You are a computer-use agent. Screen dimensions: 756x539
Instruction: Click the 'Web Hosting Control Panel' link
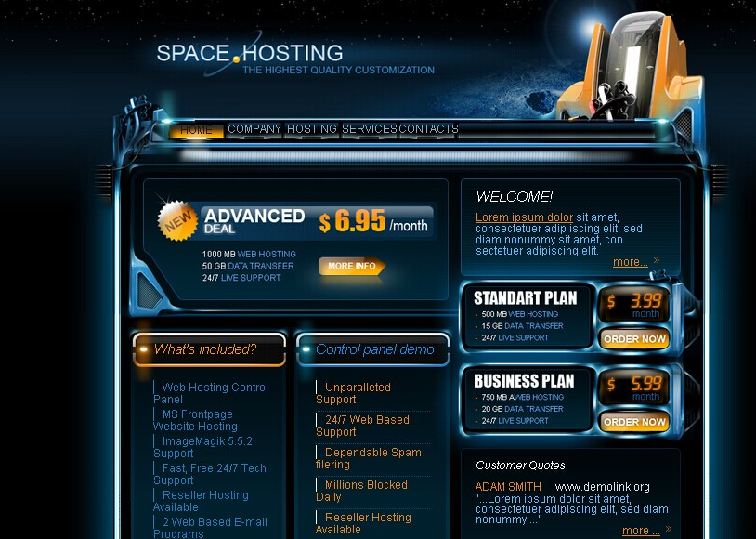click(x=211, y=393)
